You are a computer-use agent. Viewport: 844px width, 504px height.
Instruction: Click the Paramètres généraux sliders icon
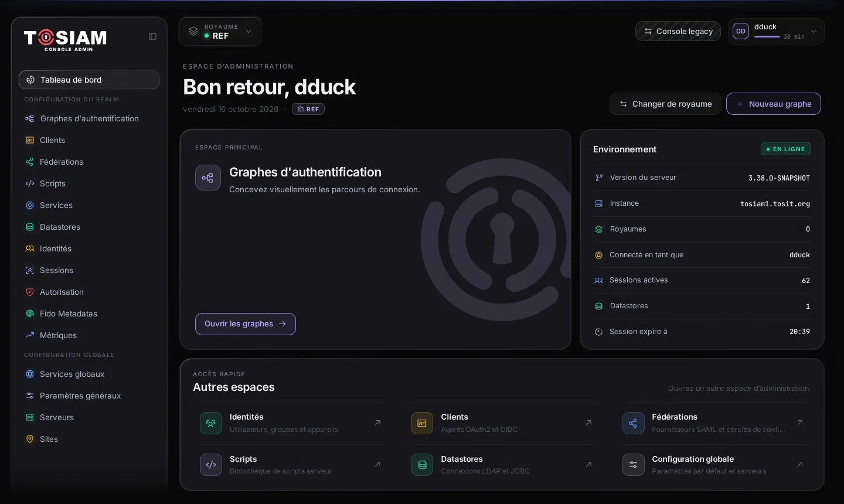coord(30,396)
